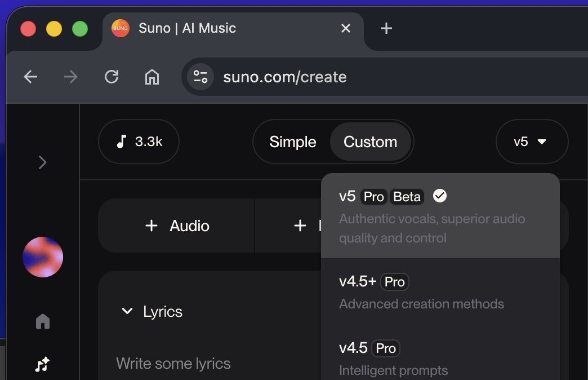Click the 'Write some lyrics' field
The image size is (588, 380).
[173, 364]
